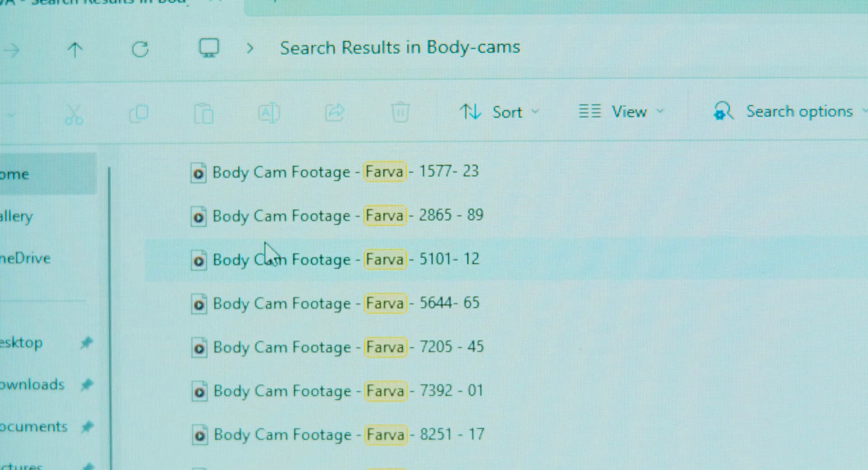Click the navigation pane scrollbar
Viewport: 868px width, 470px height.
point(109,318)
